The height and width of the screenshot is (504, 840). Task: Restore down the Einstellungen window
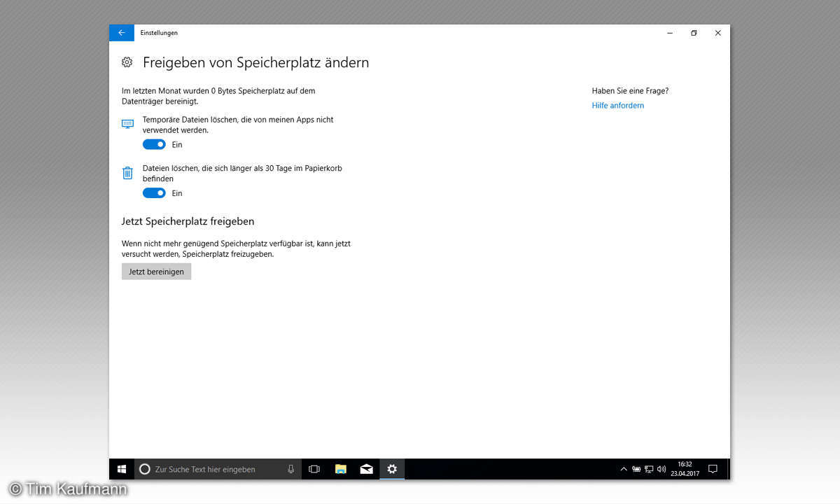(694, 33)
